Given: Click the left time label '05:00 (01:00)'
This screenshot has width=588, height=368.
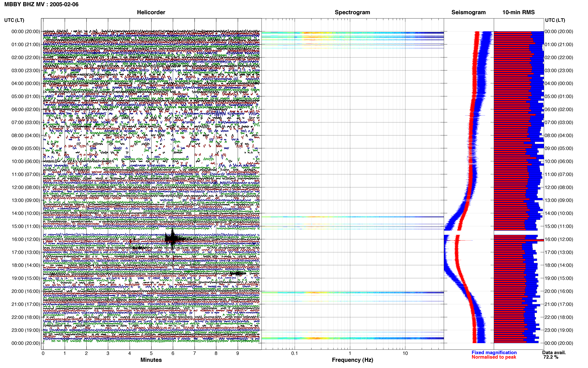Looking at the screenshot, I should pos(26,96).
